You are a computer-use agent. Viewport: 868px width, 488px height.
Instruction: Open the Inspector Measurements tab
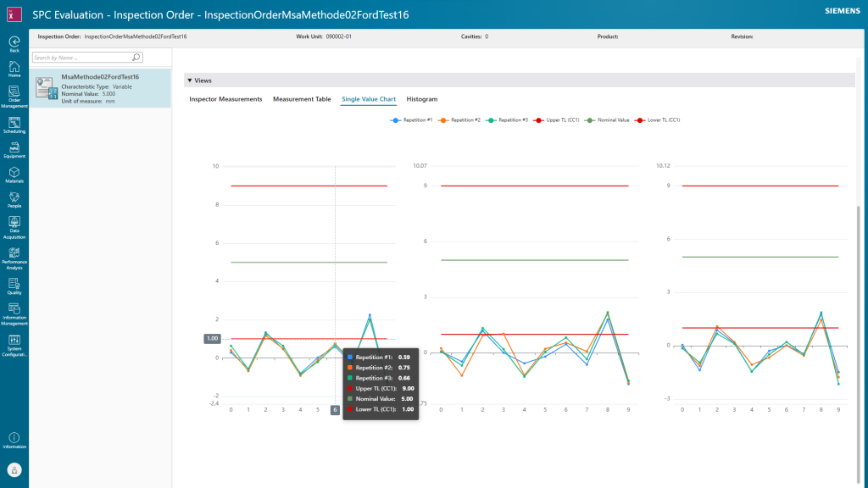pos(225,99)
